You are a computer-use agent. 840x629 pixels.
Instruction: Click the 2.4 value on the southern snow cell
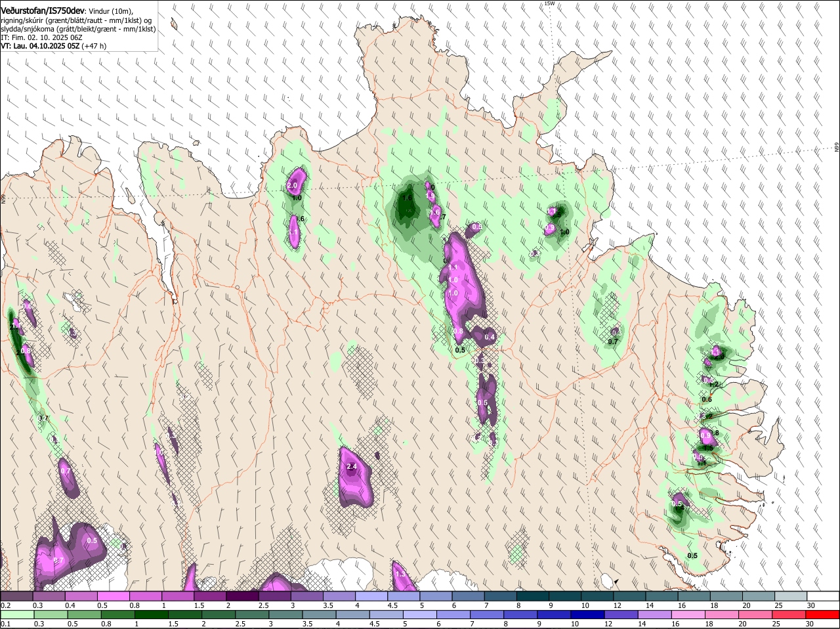coord(351,467)
